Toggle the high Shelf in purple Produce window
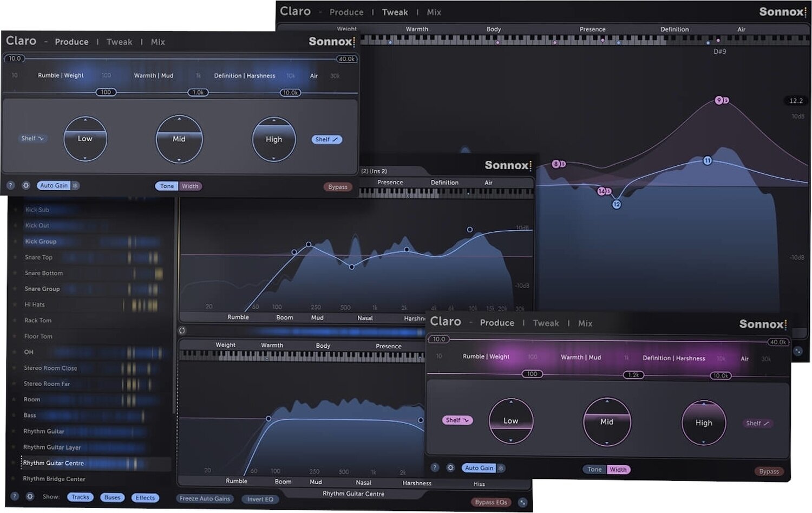812x513 pixels. tap(757, 424)
